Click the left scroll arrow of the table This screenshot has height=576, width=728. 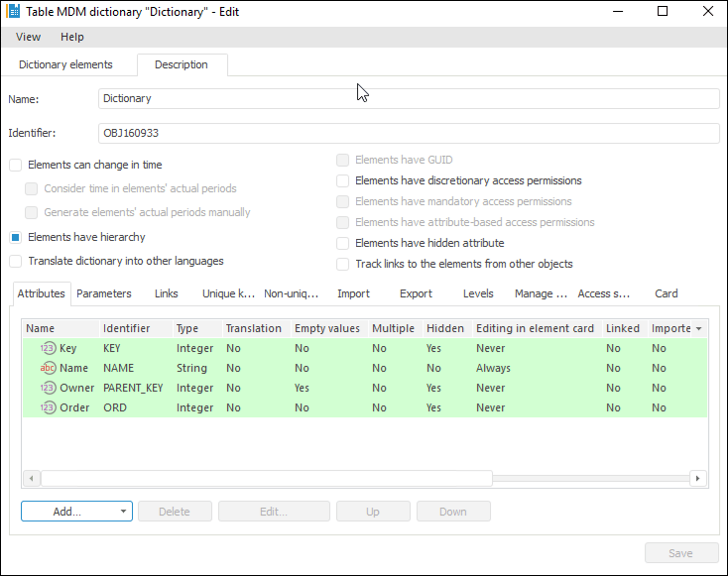coord(32,478)
